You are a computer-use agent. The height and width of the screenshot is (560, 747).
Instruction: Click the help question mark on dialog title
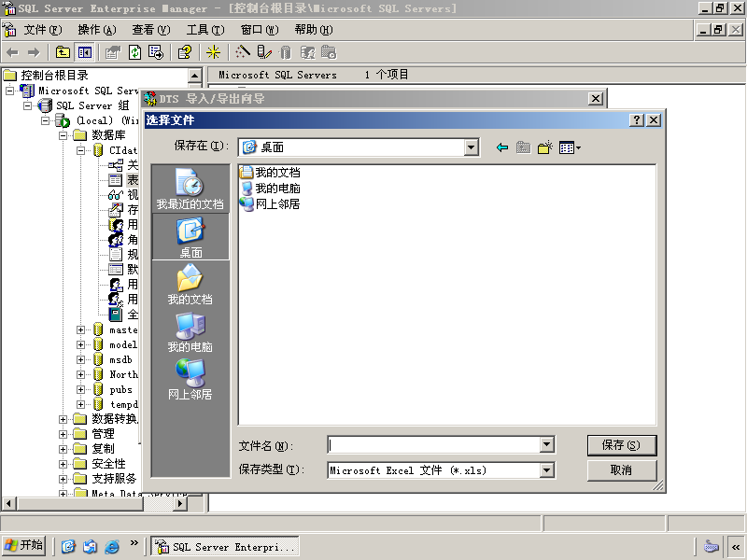click(637, 120)
